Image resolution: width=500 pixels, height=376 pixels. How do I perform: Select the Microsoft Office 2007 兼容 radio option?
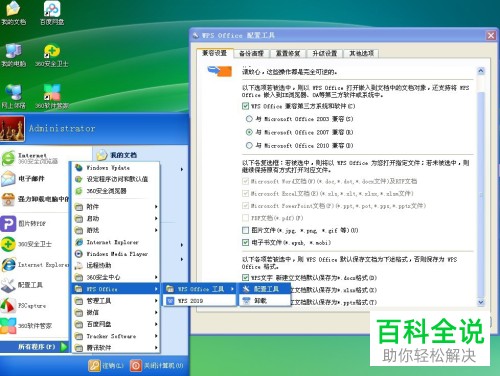click(x=249, y=132)
